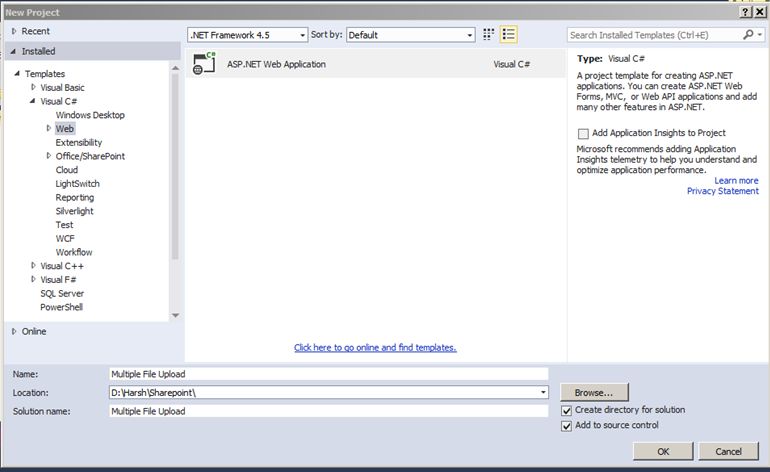Open the .NET Framework 4.5 dropdown
Viewport: 770px width, 472px height.
click(248, 35)
